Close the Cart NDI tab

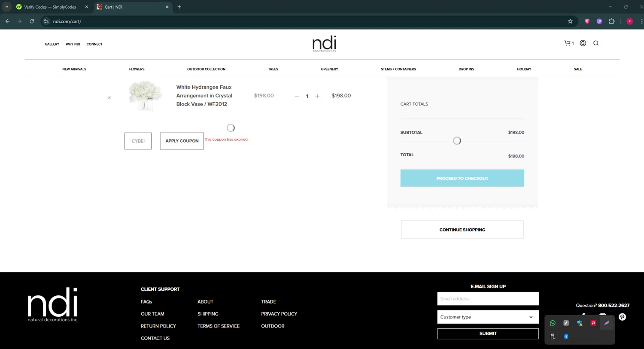(167, 7)
